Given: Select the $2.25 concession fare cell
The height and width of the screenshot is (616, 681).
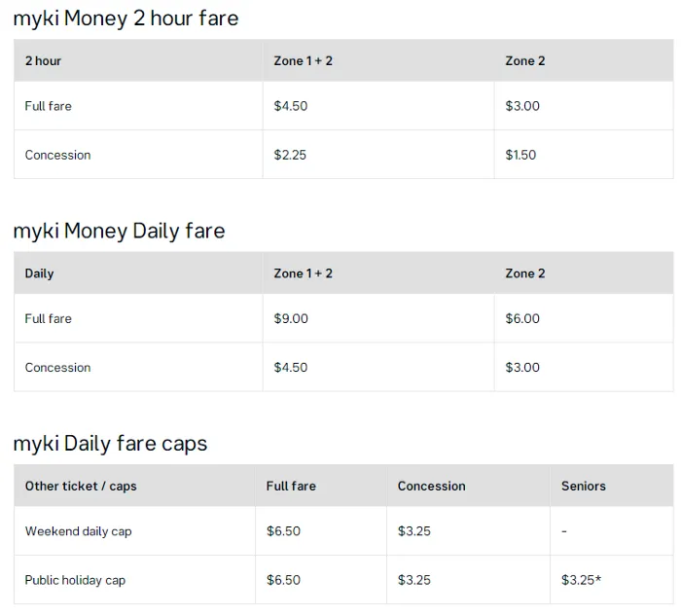Looking at the screenshot, I should (x=290, y=155).
